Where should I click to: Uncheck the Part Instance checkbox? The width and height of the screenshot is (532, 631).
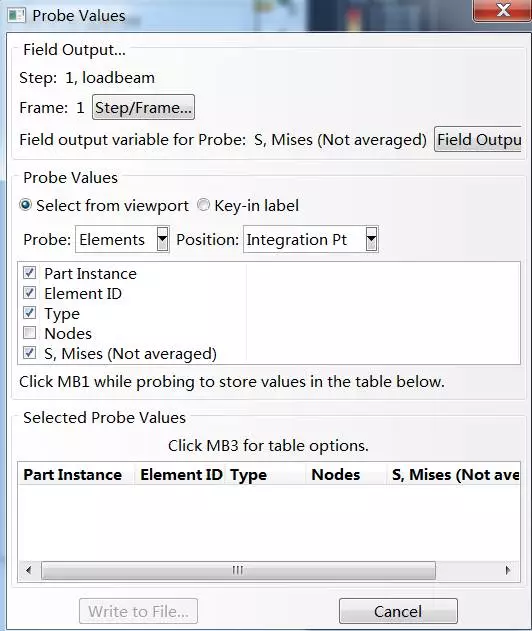click(x=29, y=273)
